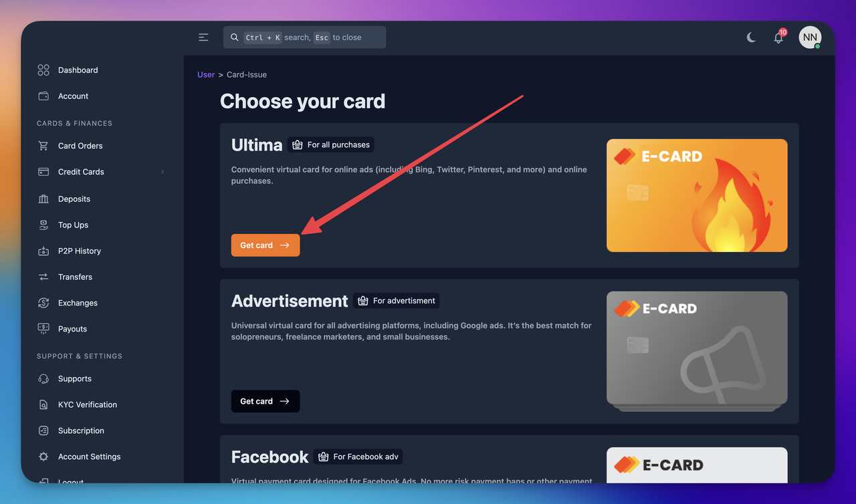Open KYC Verification document icon

tap(43, 404)
